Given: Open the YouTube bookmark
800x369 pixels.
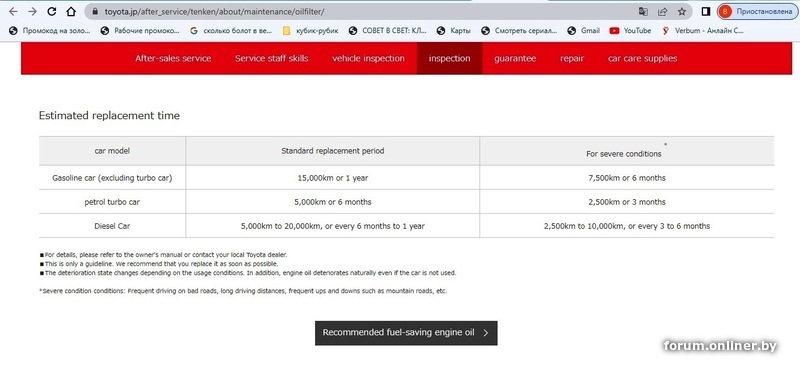Looking at the screenshot, I should (x=630, y=31).
